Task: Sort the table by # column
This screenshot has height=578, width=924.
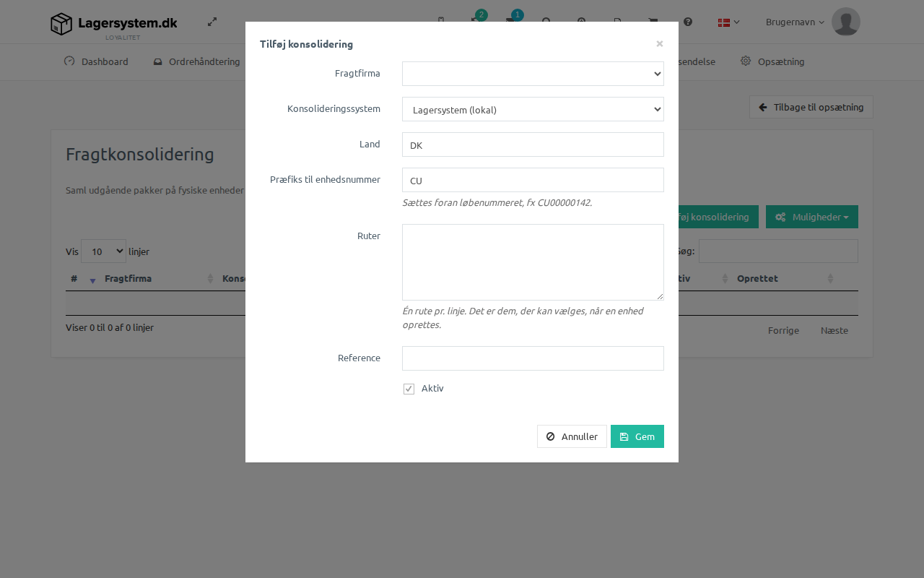Action: [x=82, y=279]
